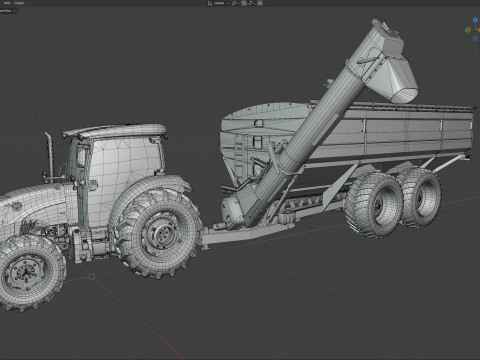
Task: Click the blue Z axis gizmo handle
Action: pos(475,20)
